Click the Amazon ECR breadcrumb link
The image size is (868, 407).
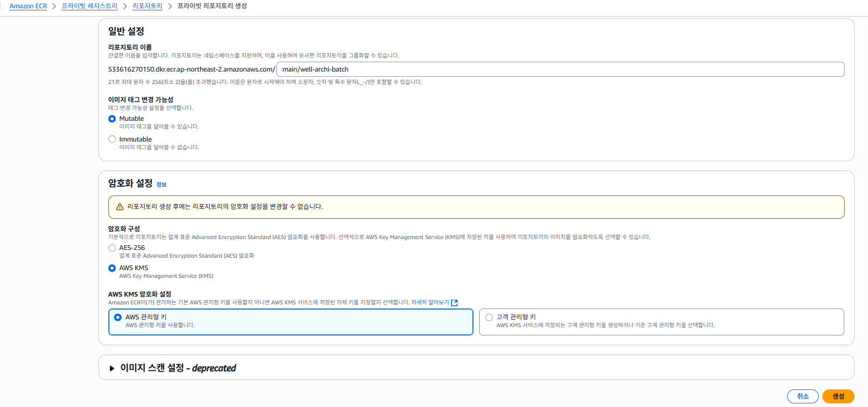pos(28,6)
